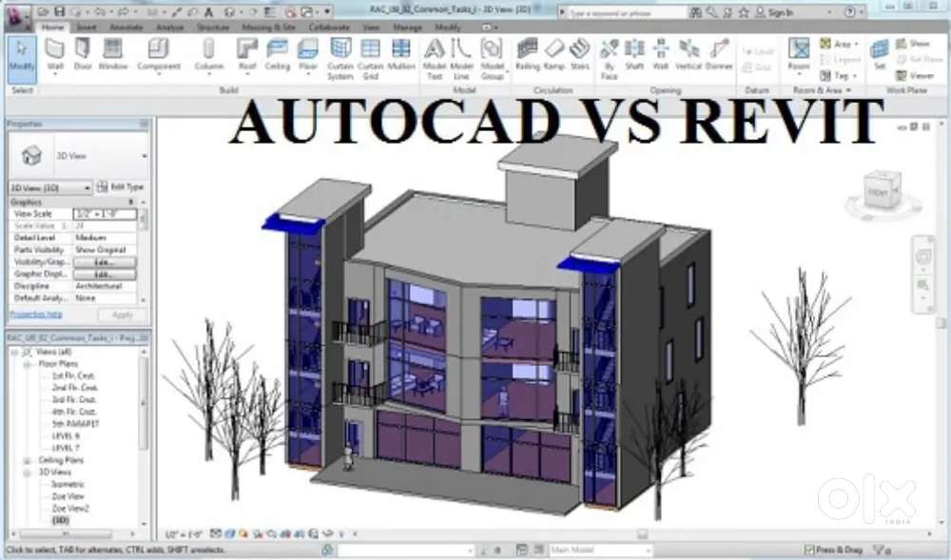Collapse the Floor Plans tree node

(27, 363)
